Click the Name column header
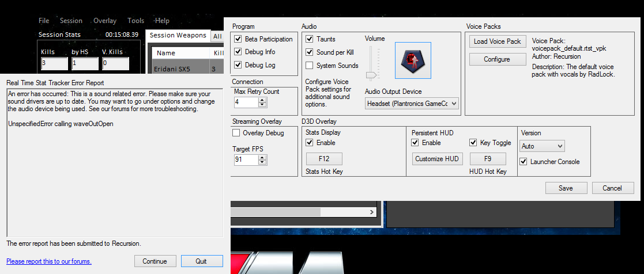644x274 pixels. coord(180,53)
